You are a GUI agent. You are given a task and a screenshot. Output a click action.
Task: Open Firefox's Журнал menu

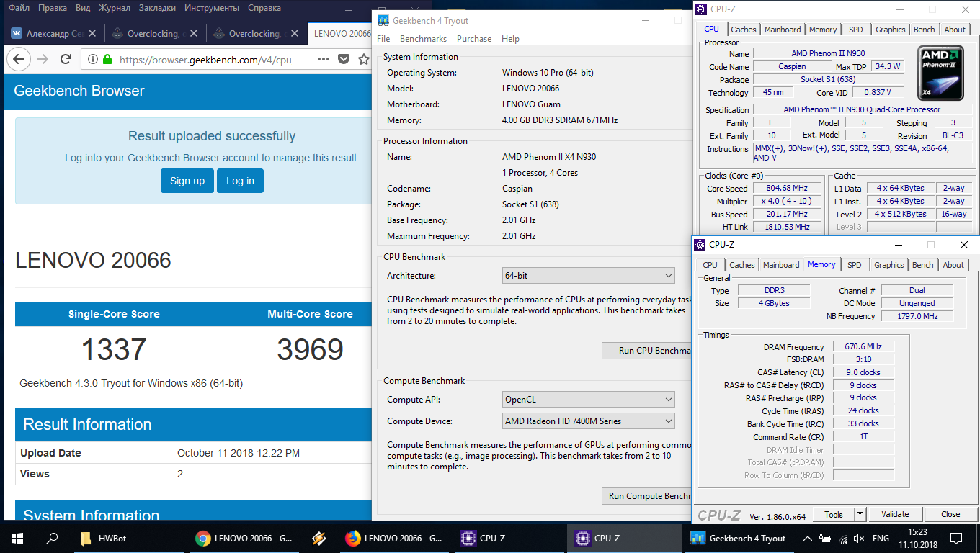click(115, 9)
